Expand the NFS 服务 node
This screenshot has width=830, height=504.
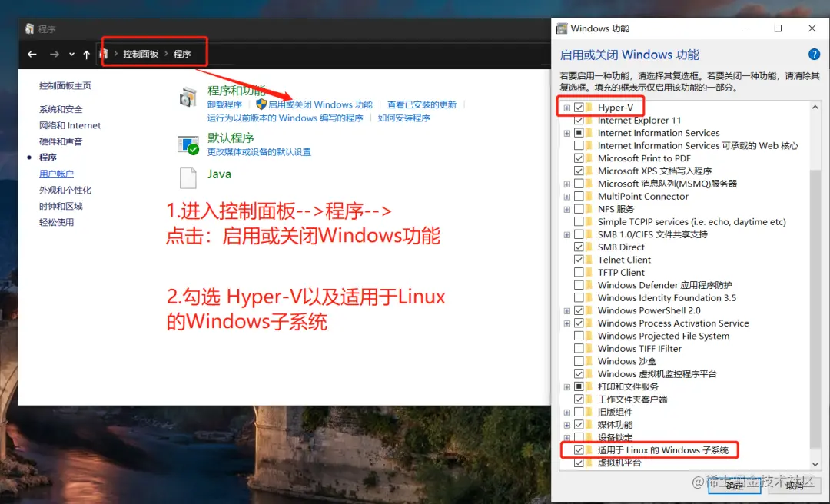pyautogui.click(x=567, y=210)
